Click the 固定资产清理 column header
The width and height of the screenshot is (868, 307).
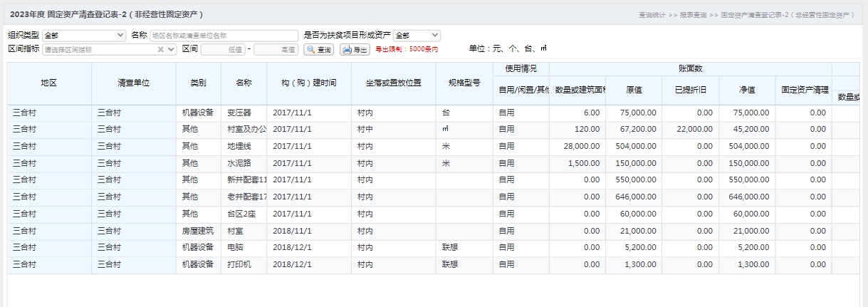coord(803,90)
